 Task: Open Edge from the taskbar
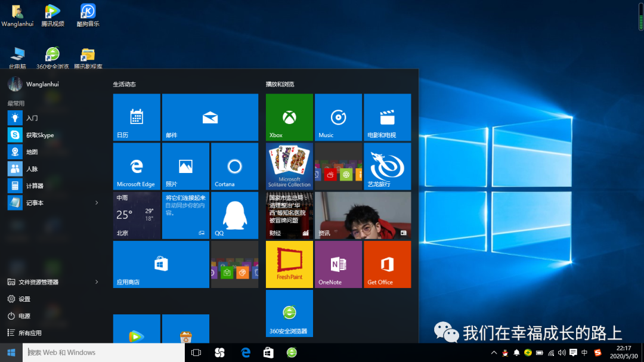coord(245,352)
